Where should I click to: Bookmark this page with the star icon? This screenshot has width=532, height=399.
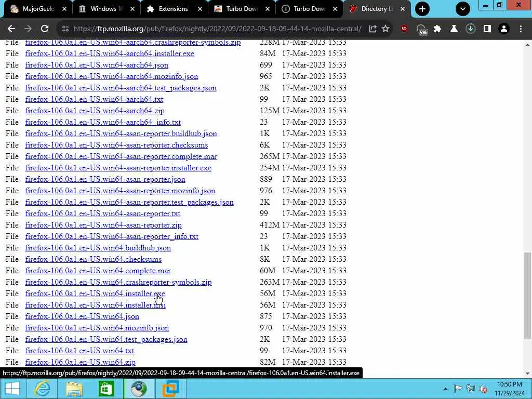coord(385,29)
